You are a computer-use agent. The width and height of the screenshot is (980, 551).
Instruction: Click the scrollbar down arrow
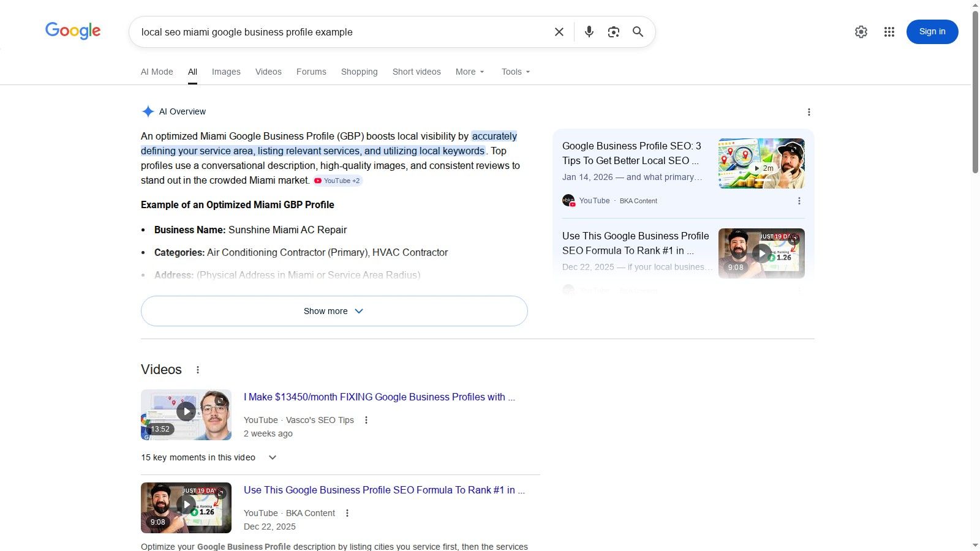(x=975, y=545)
